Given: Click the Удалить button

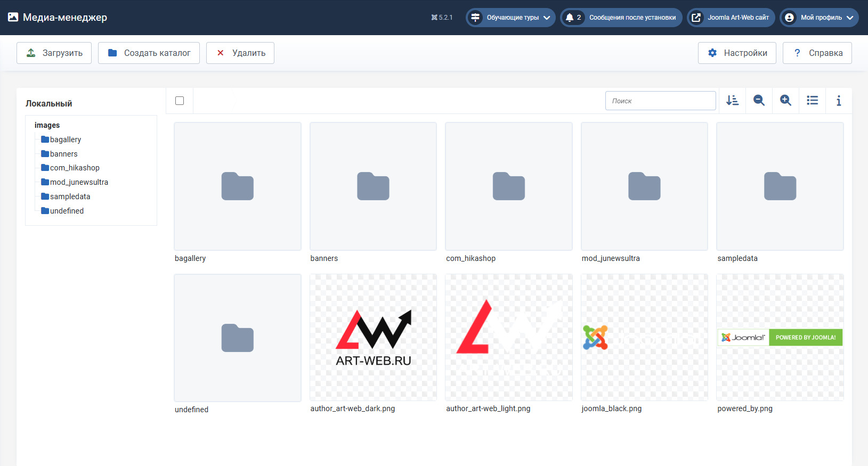Looking at the screenshot, I should (240, 53).
